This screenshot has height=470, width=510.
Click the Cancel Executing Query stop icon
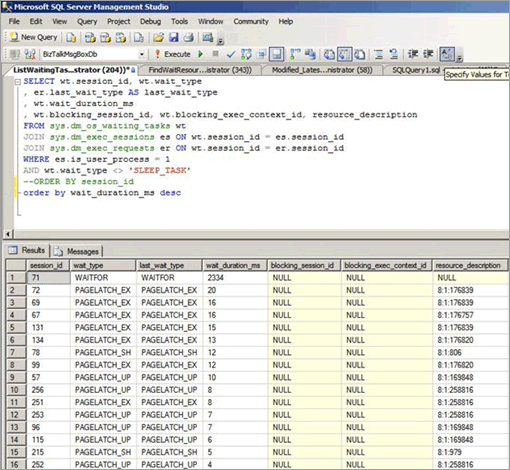coord(216,54)
